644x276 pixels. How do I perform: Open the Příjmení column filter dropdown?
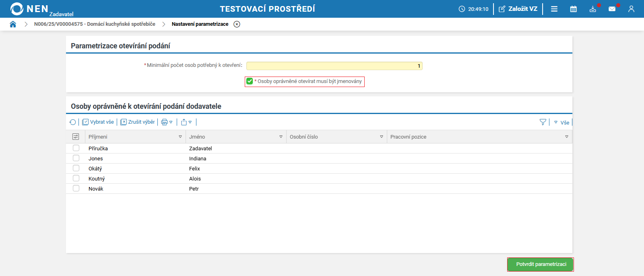coord(180,137)
